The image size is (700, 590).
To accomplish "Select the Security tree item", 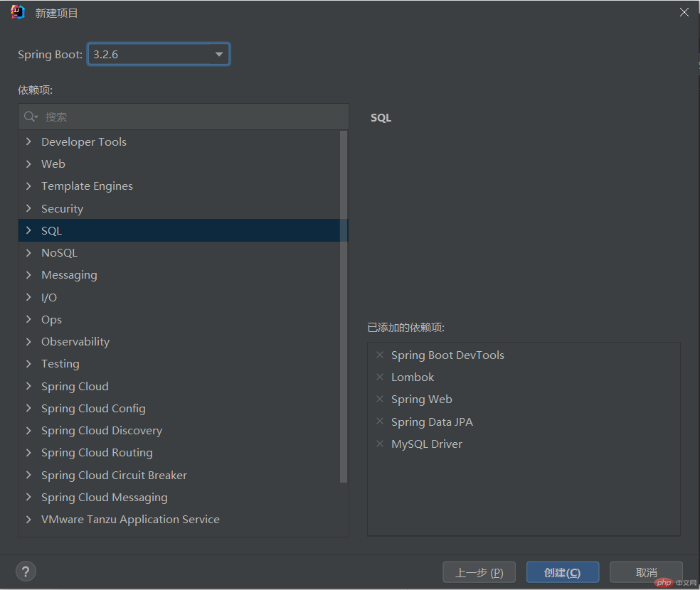I will (62, 208).
